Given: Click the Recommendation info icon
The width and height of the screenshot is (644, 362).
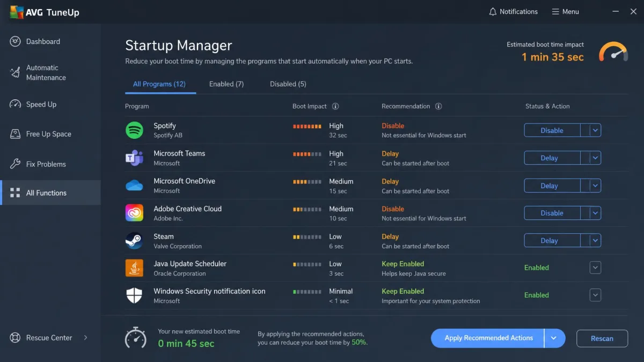Looking at the screenshot, I should click(x=438, y=106).
